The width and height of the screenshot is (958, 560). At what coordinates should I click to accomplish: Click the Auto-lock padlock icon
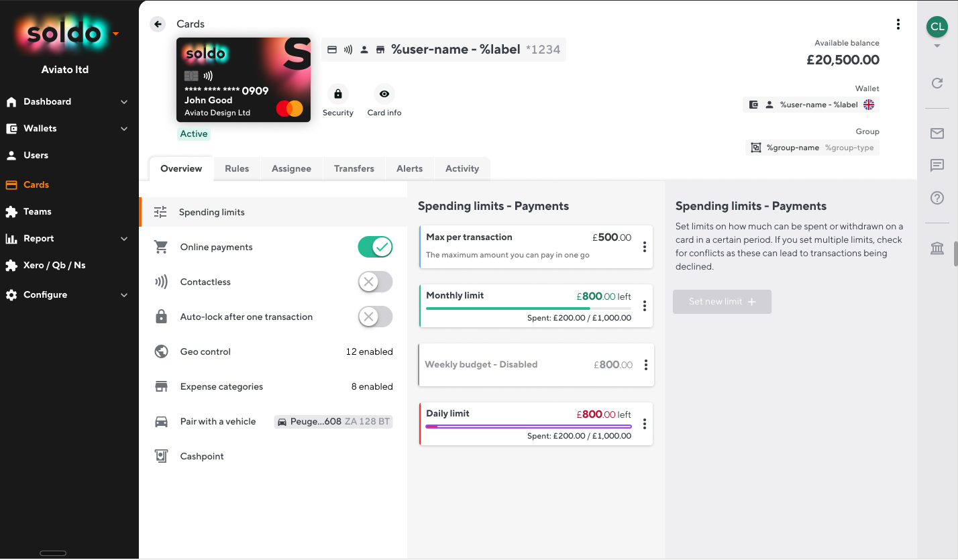(x=161, y=317)
